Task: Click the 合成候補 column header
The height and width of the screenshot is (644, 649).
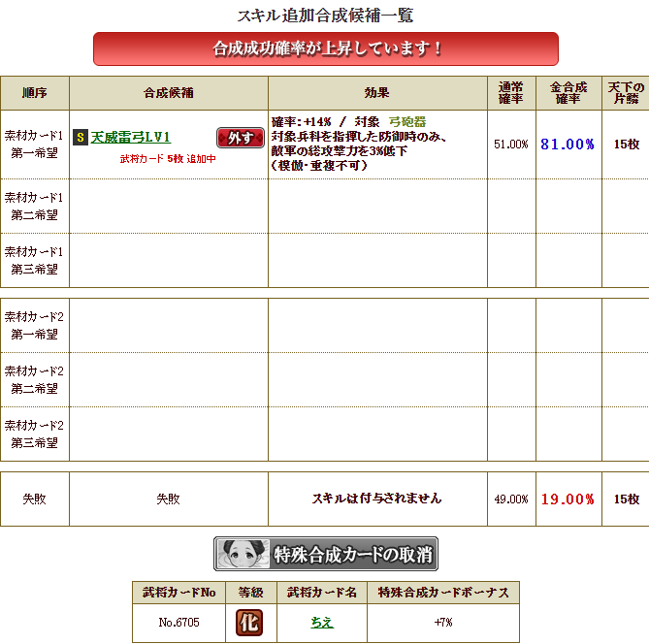Action: click(169, 93)
